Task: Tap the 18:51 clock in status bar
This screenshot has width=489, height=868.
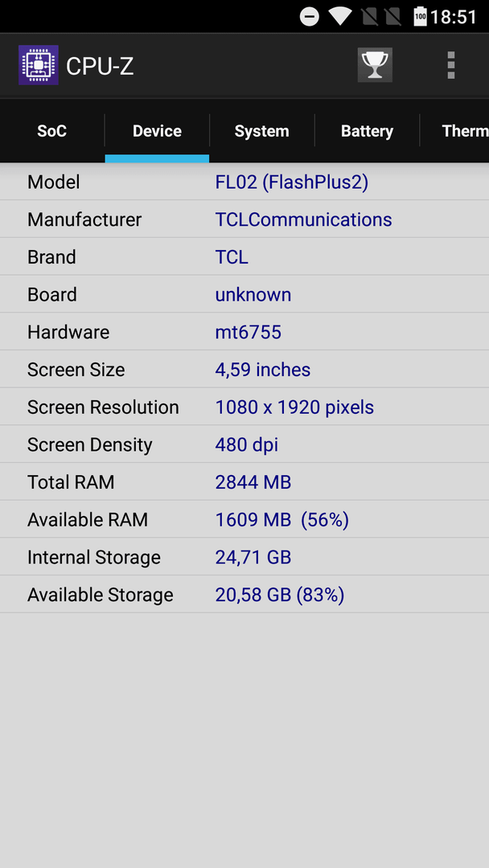Action: 453,17
